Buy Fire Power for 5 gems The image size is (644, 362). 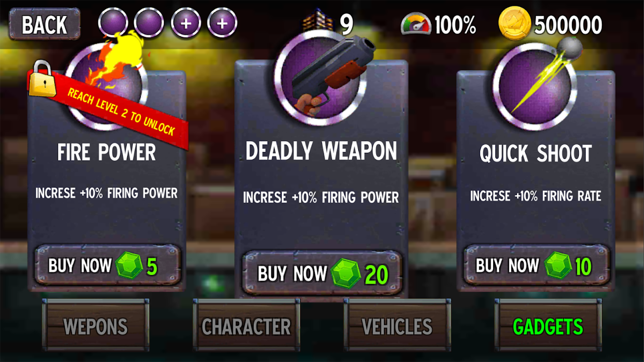click(108, 266)
